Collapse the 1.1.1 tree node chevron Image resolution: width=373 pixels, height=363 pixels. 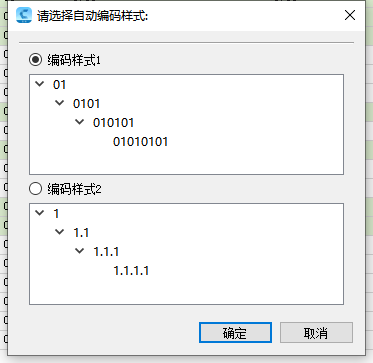tap(80, 251)
